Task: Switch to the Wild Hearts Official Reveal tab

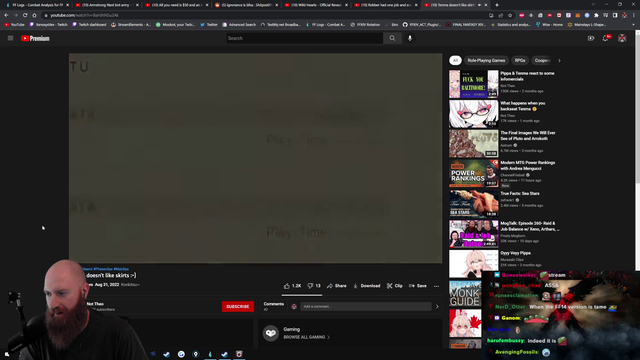Action: point(316,5)
